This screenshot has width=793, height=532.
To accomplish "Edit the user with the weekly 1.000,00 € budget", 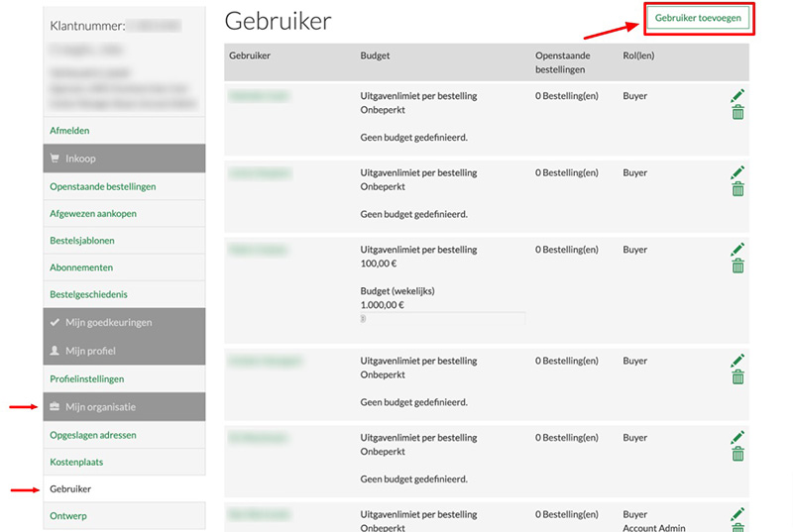I will point(737,249).
